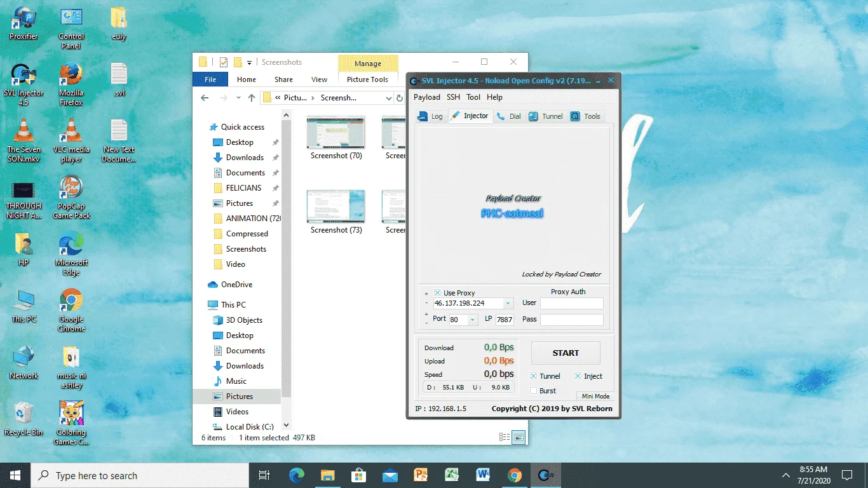Go back in File Explorer
Viewport: 868px width, 488px height.
pos(205,98)
